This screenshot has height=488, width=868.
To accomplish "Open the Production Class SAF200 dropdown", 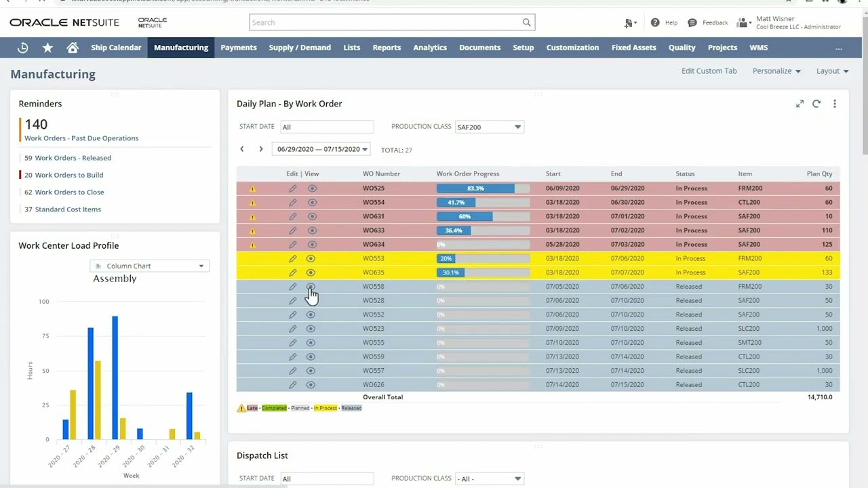I will coord(489,127).
